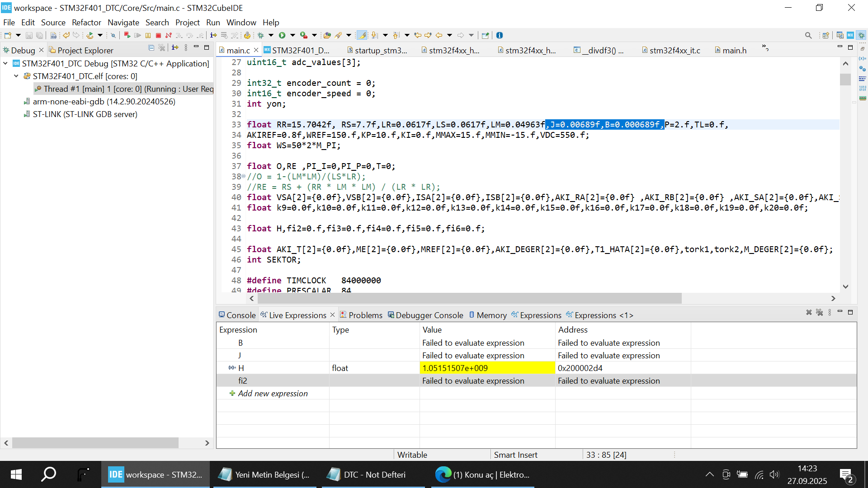Click the Step Over icon
The image size is (868, 488).
pos(189,35)
